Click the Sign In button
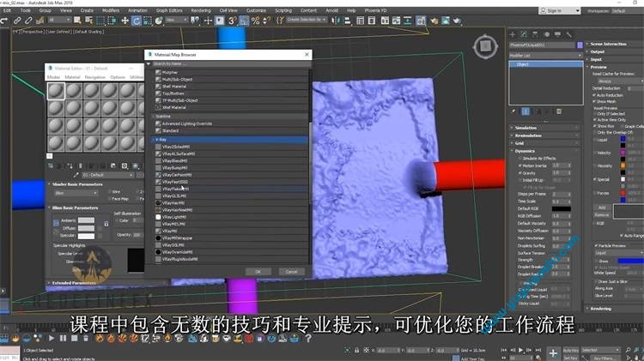The width and height of the screenshot is (644, 361). pyautogui.click(x=559, y=10)
